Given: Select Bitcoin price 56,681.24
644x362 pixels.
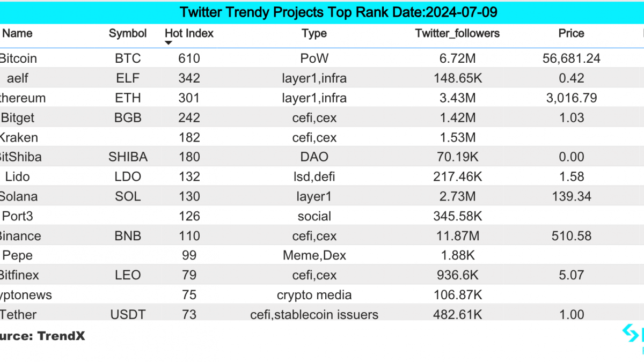Looking at the screenshot, I should (571, 58).
